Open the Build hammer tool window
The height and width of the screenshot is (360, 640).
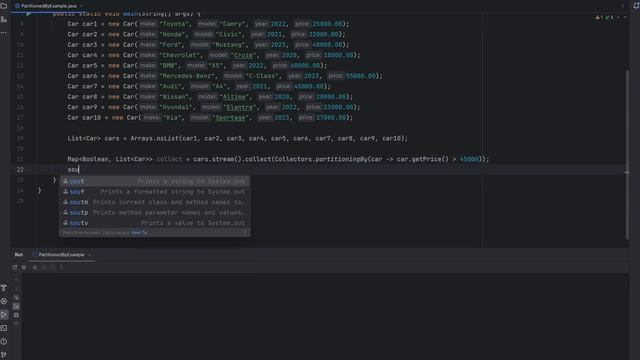tap(4, 288)
